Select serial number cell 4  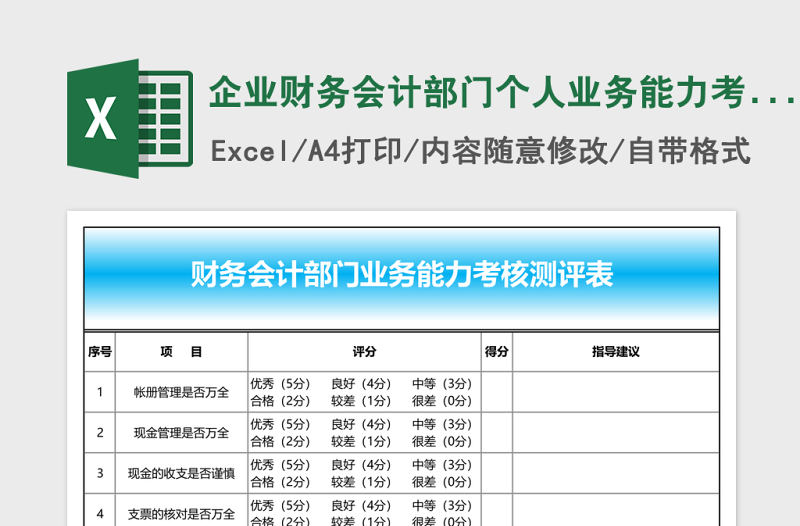tap(100, 510)
